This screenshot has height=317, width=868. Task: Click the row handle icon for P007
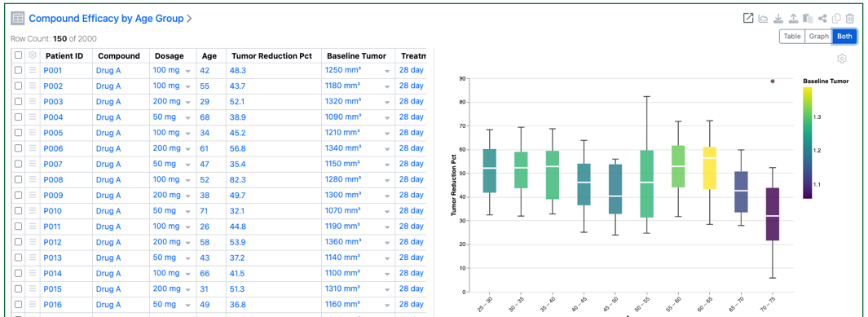(33, 164)
